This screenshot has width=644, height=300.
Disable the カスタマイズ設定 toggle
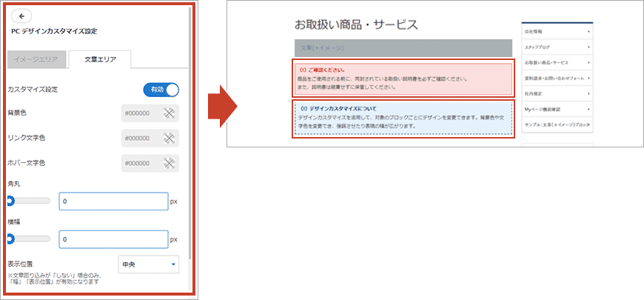point(161,90)
